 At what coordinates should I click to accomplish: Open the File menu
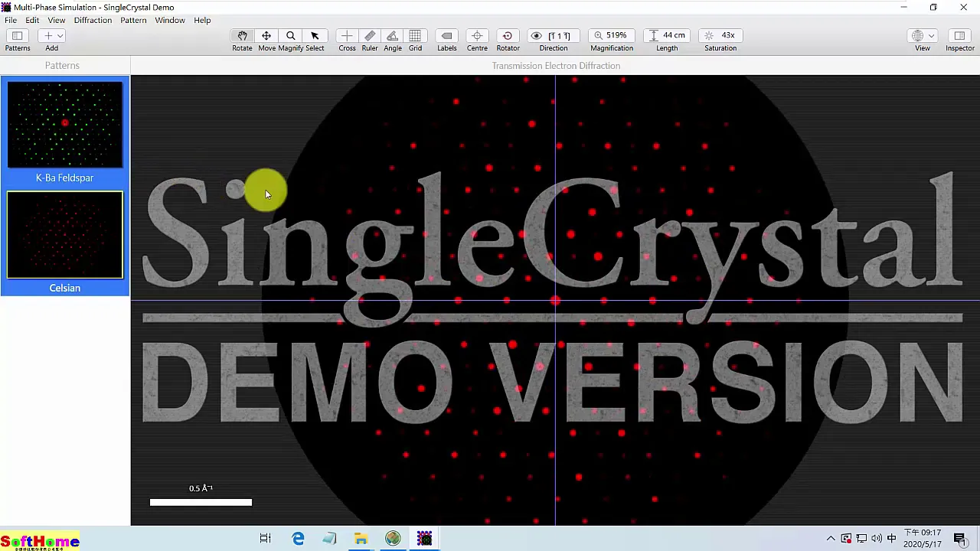[11, 20]
